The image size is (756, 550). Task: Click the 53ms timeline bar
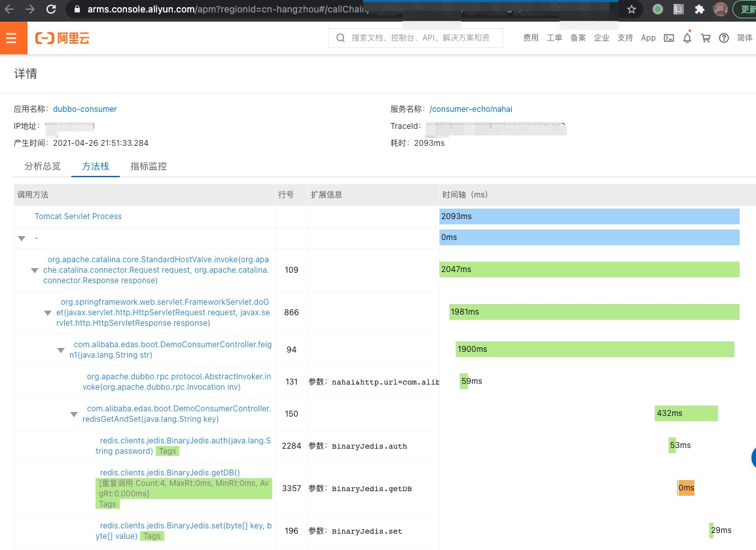(672, 445)
